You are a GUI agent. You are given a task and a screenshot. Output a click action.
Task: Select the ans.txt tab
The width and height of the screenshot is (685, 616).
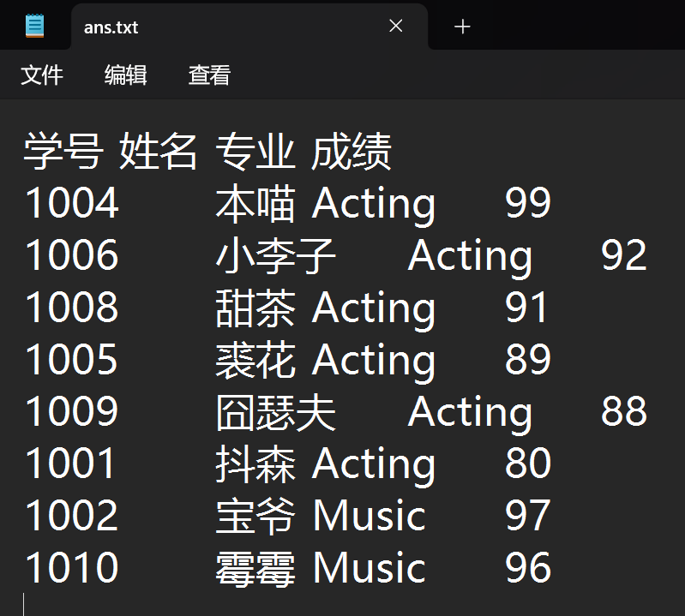point(249,27)
